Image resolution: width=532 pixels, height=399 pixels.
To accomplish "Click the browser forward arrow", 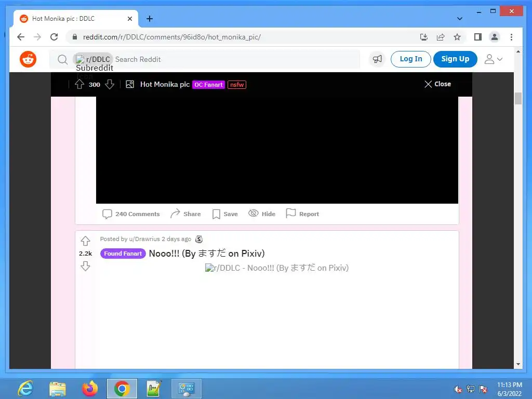I will tap(37, 37).
